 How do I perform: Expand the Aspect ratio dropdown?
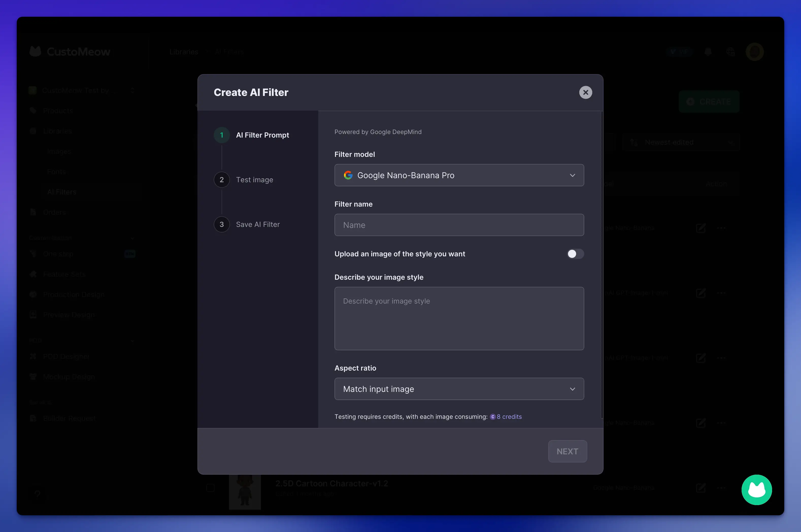459,389
